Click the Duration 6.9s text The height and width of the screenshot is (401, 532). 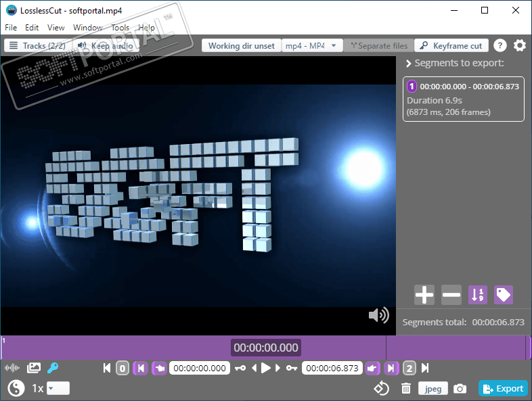pos(435,100)
